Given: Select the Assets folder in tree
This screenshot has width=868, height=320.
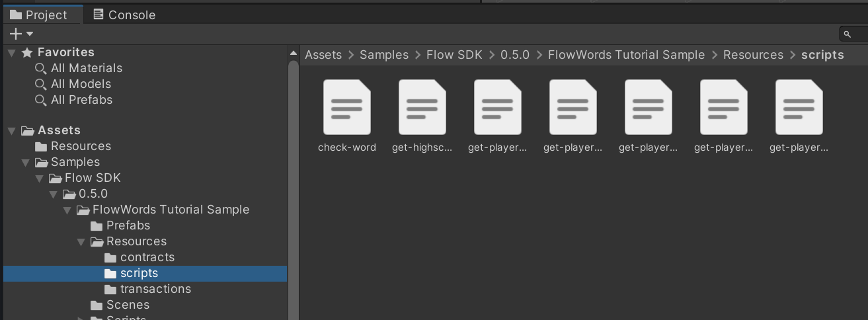Looking at the screenshot, I should coord(59,130).
